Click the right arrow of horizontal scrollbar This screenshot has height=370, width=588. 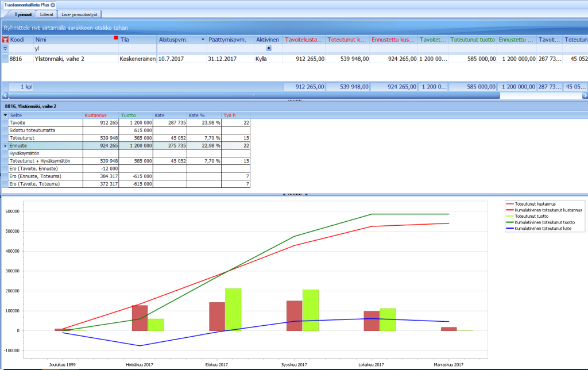tap(585, 96)
